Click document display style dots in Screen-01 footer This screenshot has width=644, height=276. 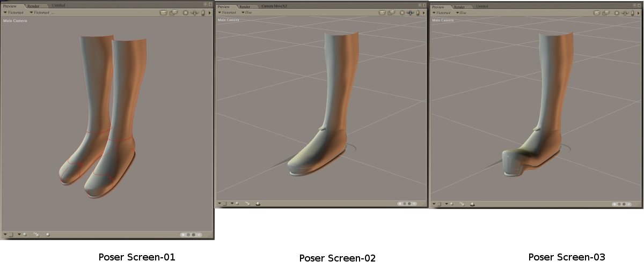tap(192, 234)
